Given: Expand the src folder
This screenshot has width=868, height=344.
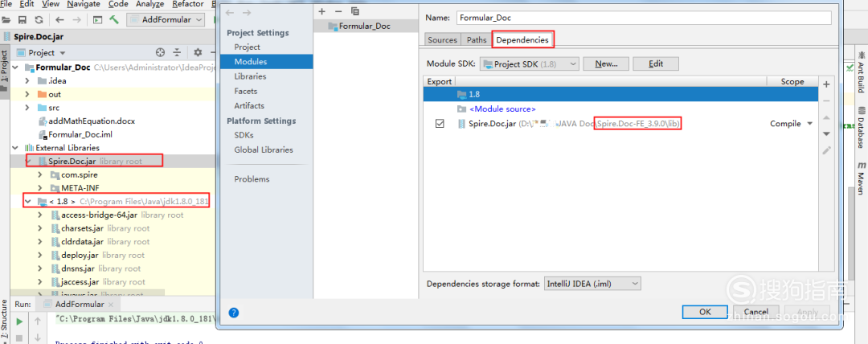Looking at the screenshot, I should coord(27,108).
